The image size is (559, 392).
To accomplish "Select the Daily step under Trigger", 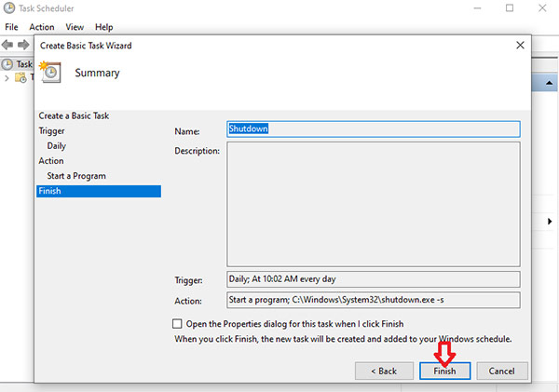I will pyautogui.click(x=56, y=146).
